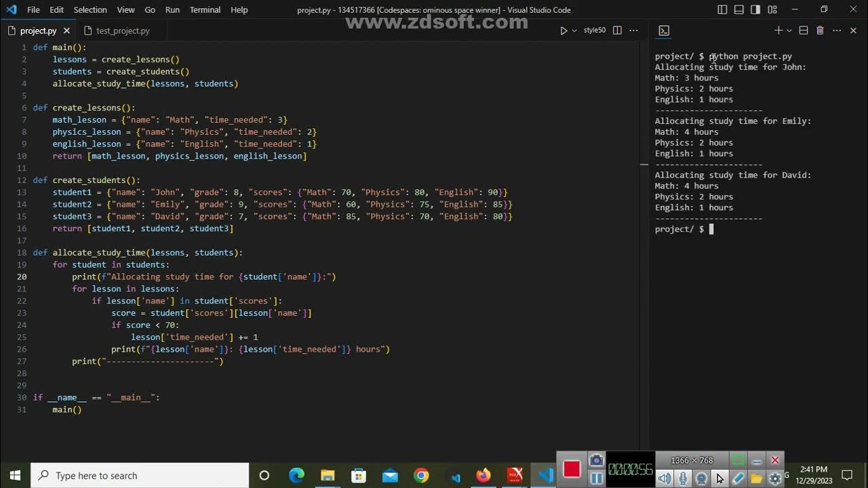868x488 pixels.
Task: Open the recorder annotation pen tool
Action: 738,479
